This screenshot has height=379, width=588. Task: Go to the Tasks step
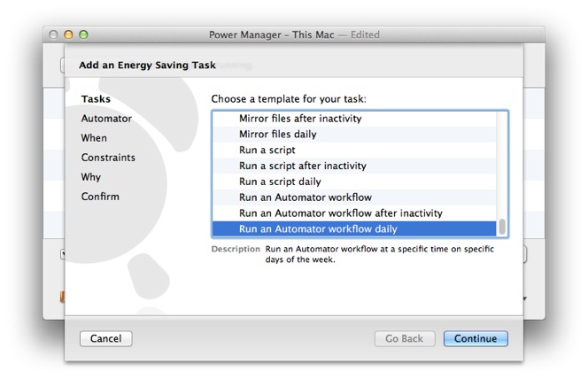tap(96, 99)
